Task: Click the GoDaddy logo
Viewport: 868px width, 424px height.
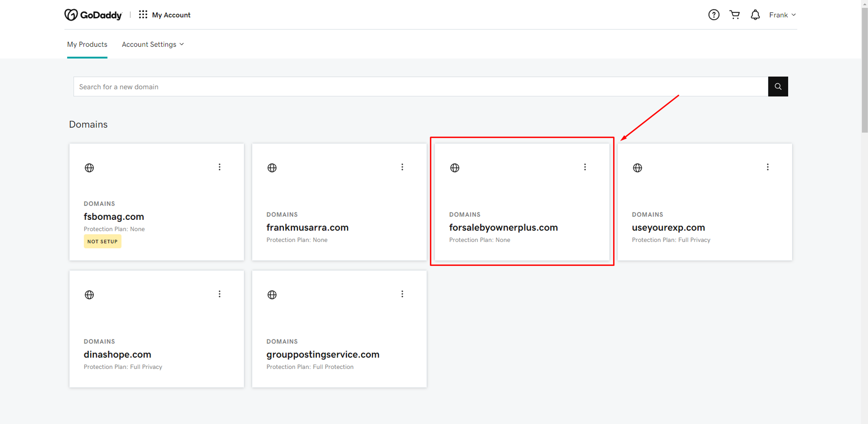Action: 93,15
